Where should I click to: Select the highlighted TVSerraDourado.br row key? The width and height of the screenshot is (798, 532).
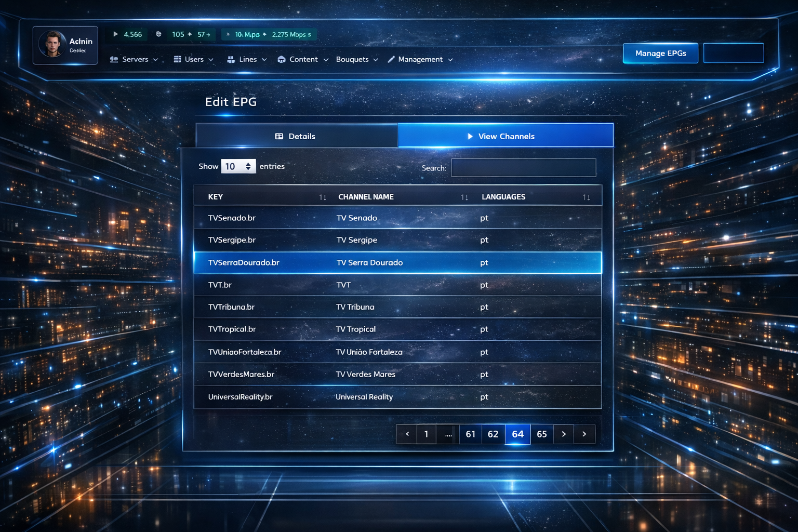[244, 262]
